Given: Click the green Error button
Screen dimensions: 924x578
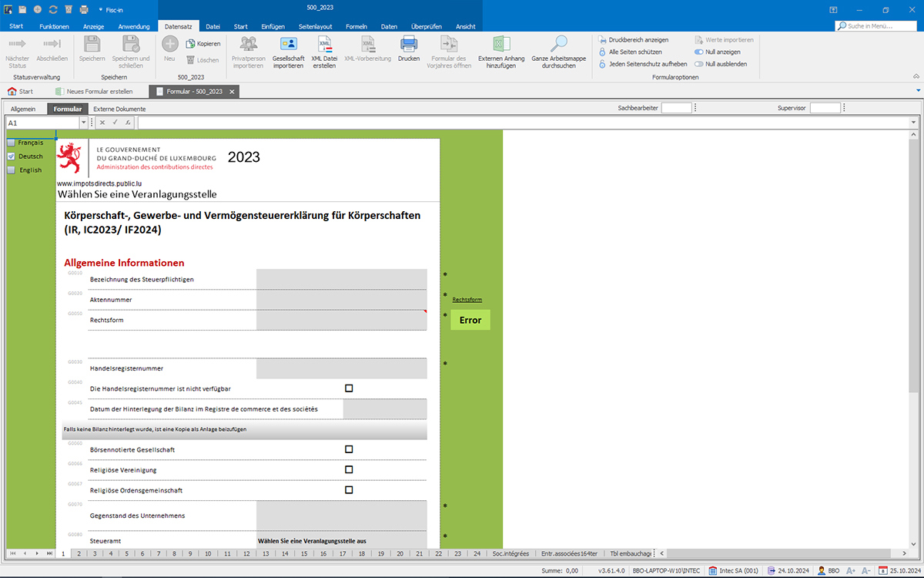Looking at the screenshot, I should pyautogui.click(x=470, y=320).
